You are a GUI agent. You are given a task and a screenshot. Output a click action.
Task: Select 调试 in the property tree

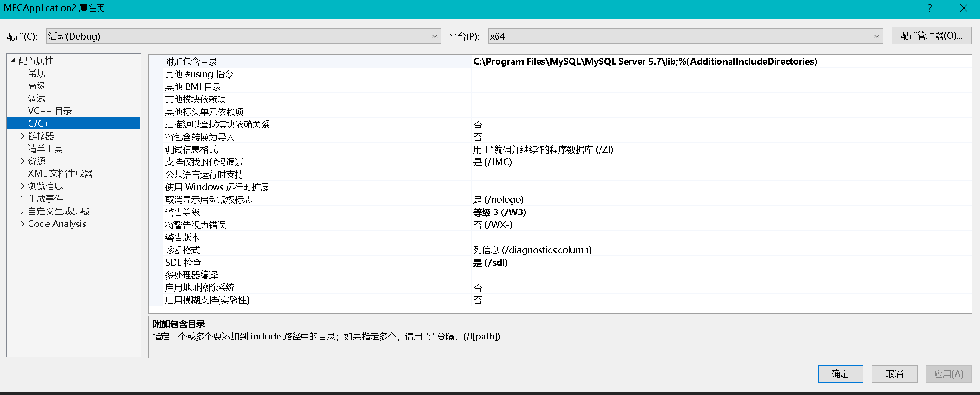coord(37,99)
